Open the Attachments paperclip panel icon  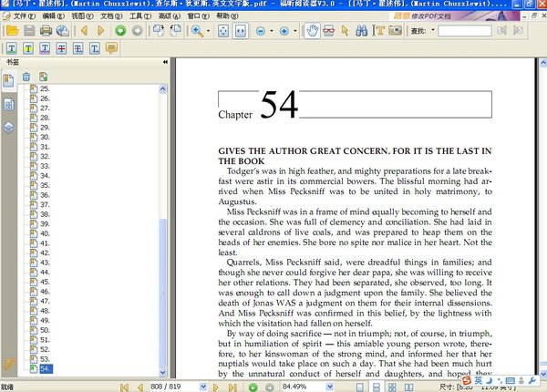click(x=9, y=364)
